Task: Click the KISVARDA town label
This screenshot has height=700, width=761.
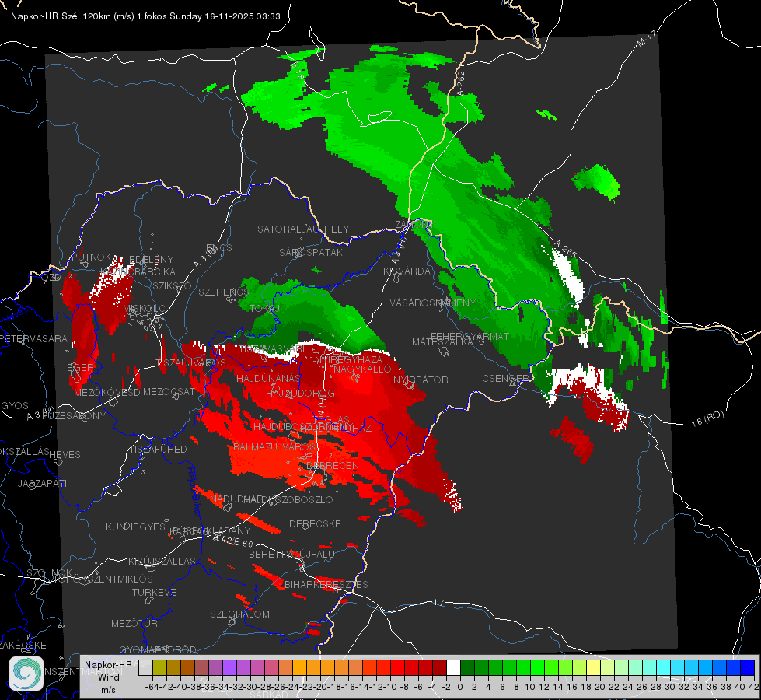Action: [407, 271]
